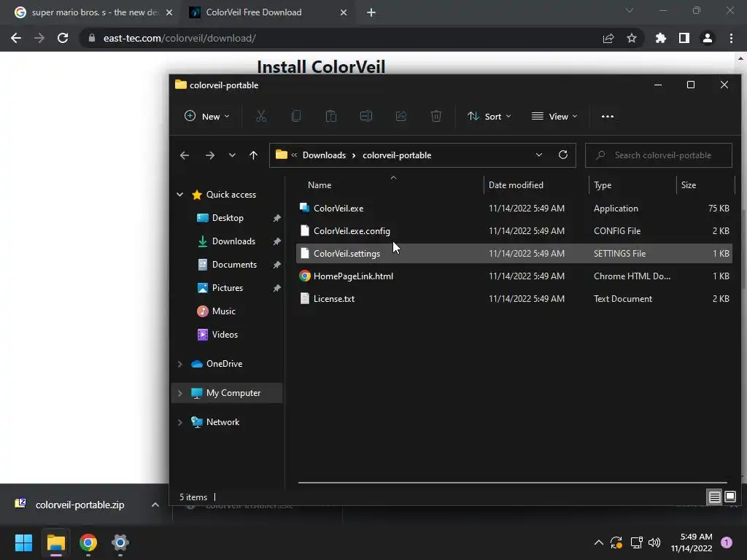Switch to the large thumbnails view icon
Viewport: 747px width, 560px height.
coord(729,497)
